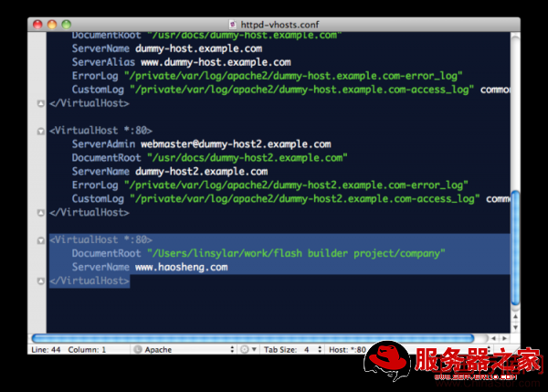Click the horizontal scrollbar right arrow
Screen dimensions: 548x392
(501, 337)
